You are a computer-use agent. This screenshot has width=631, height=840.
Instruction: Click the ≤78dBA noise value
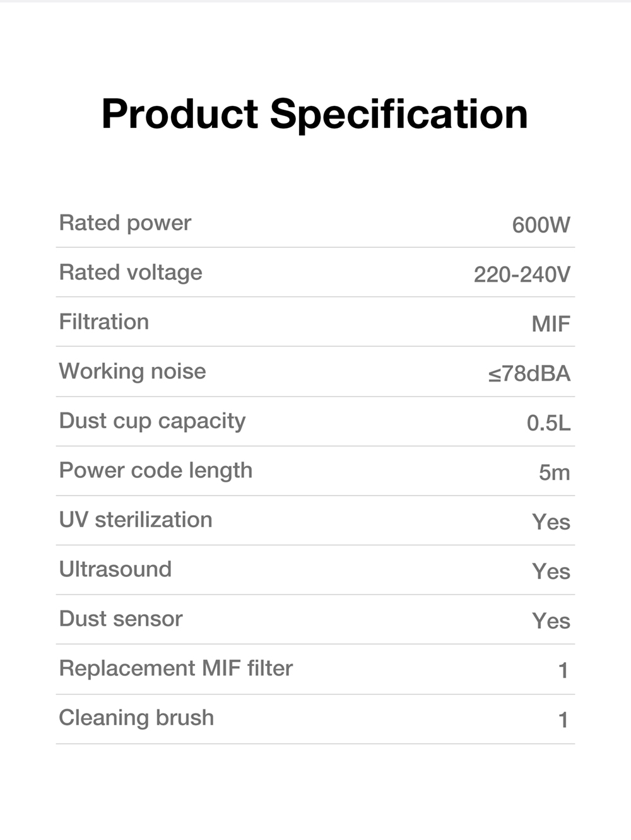pos(529,373)
